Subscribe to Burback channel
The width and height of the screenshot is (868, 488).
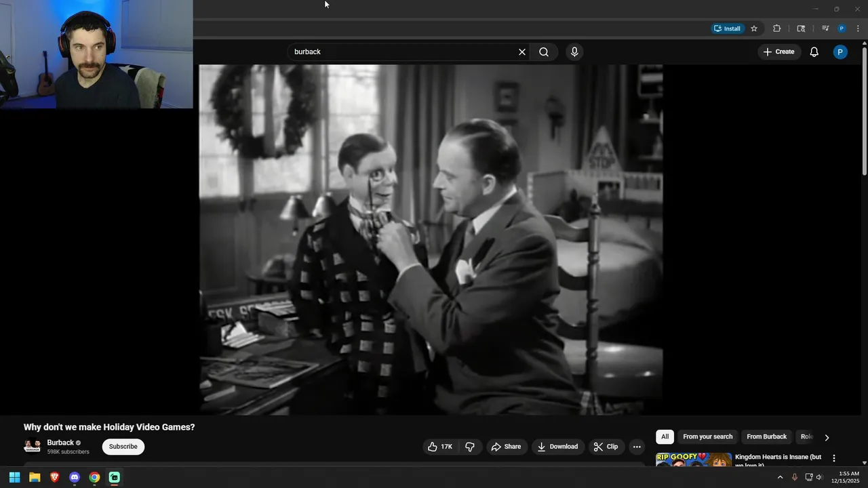tap(123, 447)
